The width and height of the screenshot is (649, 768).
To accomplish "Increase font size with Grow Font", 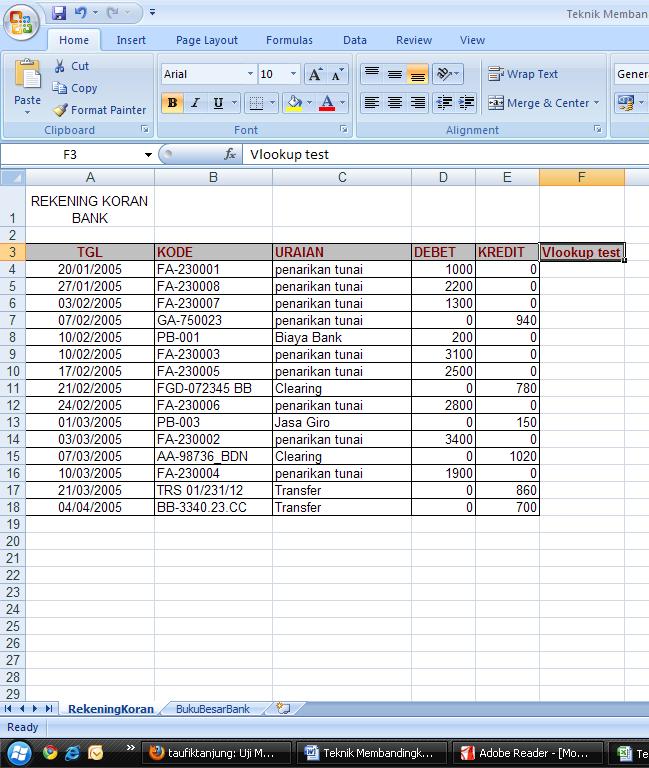I will [314, 74].
